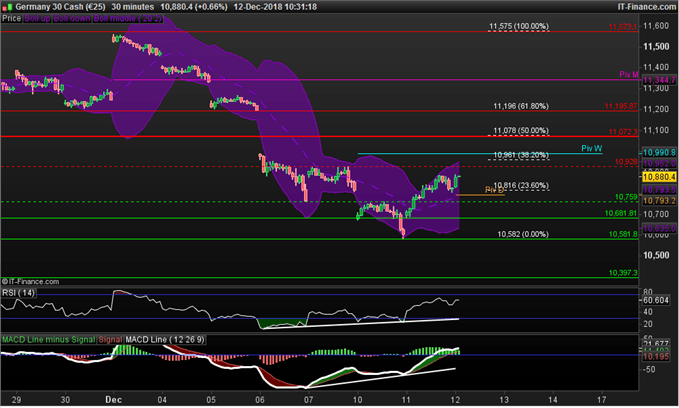Viewport: 679px width, 408px height.
Task: Click the red 11,195.87 level label
Action: pyautogui.click(x=621, y=106)
